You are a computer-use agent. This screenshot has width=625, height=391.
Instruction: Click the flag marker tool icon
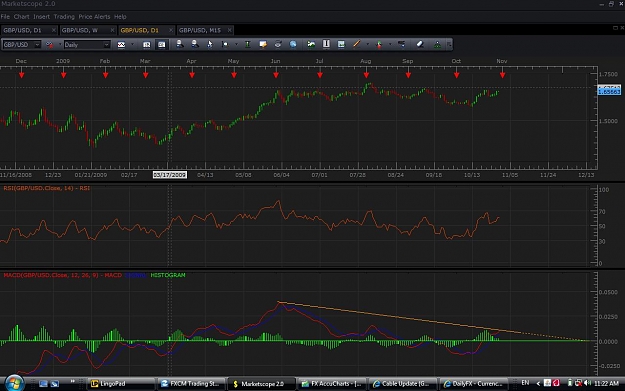tap(225, 45)
